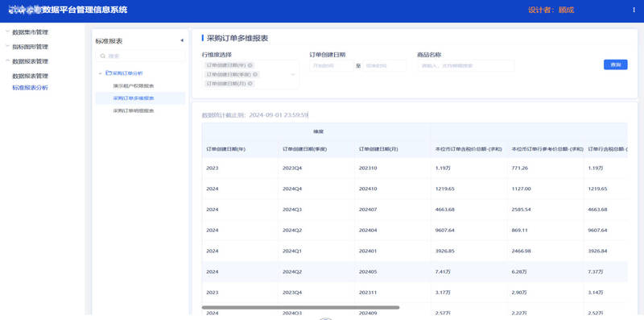Click the 2024-09-01 23:59:59 cutoff timestamp
This screenshot has width=644, height=320.
point(279,115)
